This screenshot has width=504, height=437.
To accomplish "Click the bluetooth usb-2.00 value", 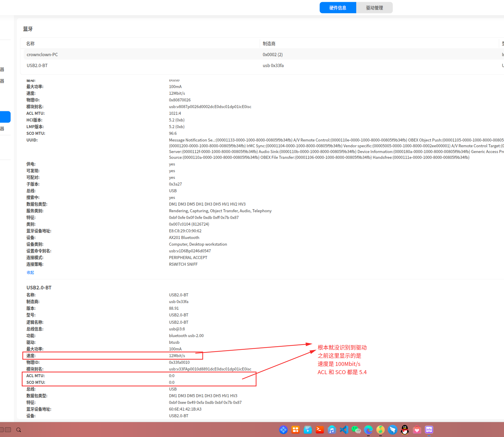I will [186, 336].
